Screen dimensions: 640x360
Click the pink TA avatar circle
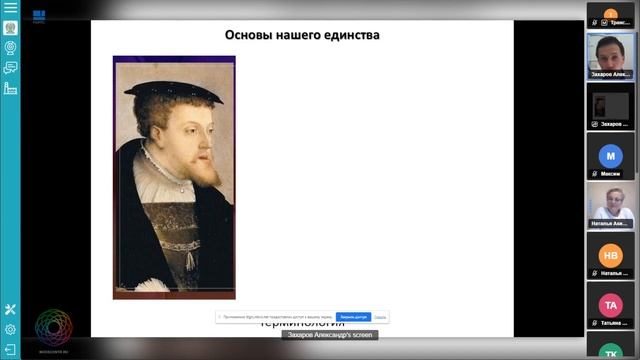[x=611, y=305]
